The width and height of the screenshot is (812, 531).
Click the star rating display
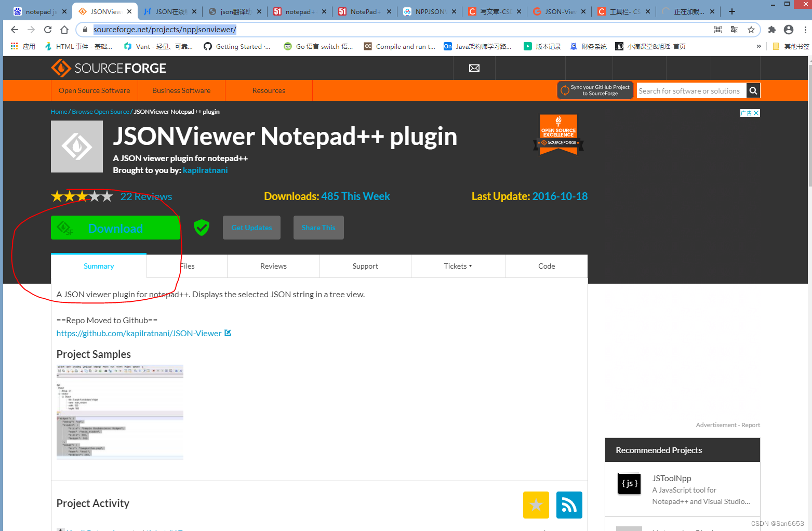82,196
